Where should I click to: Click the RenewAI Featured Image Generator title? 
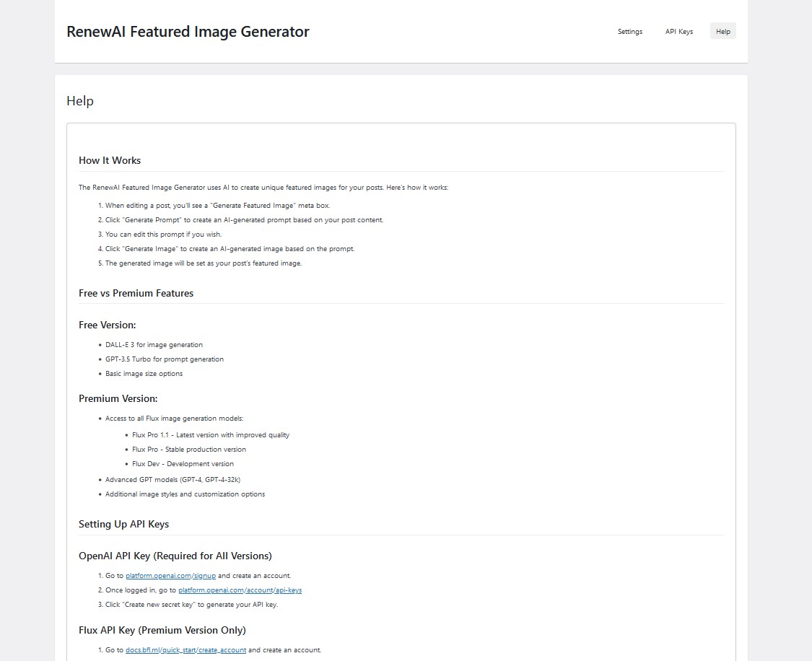(x=188, y=32)
